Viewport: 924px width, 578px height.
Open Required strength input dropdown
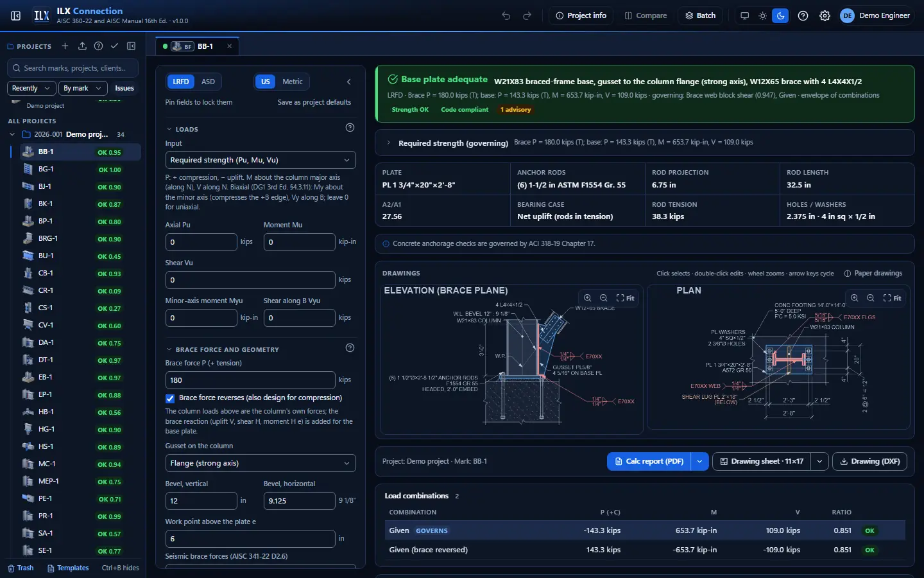tap(261, 160)
